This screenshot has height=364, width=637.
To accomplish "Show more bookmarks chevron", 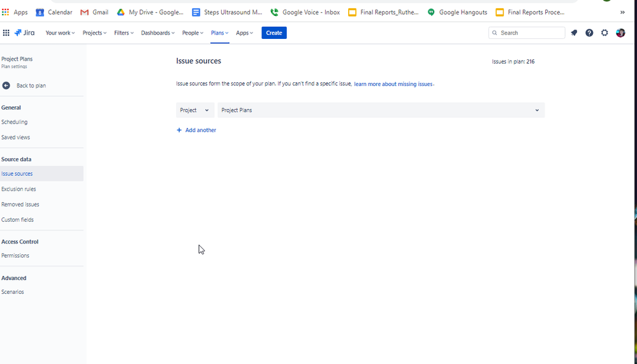I will pyautogui.click(x=622, y=12).
